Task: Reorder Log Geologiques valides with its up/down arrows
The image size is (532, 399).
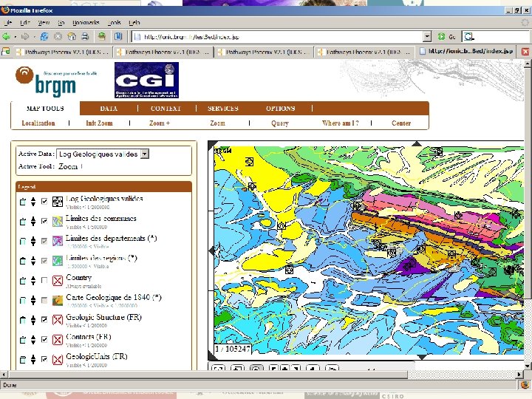Action: 33,202
